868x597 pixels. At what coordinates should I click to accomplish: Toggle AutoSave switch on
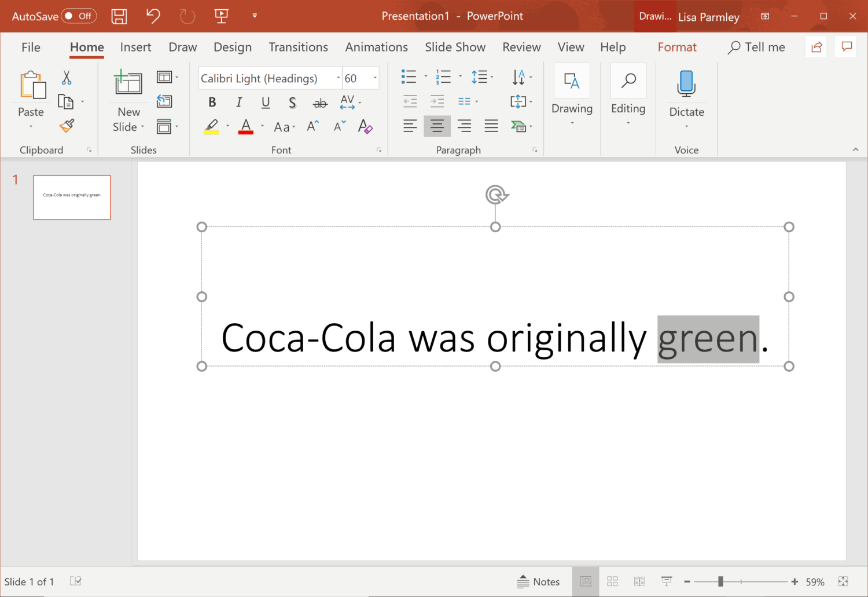pyautogui.click(x=79, y=16)
